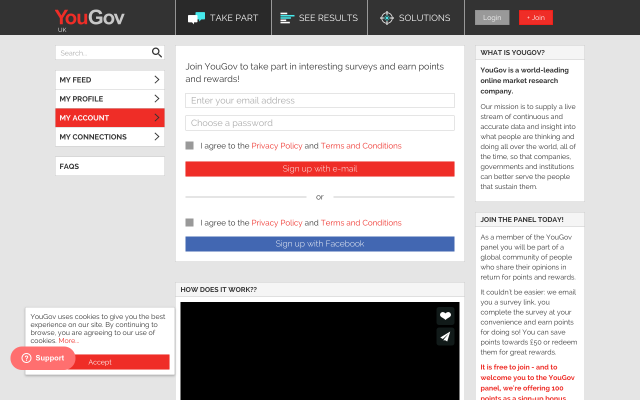Click the 'JOIN THE PANEL TODAY!' heading
Screen dimensions: 640x400
[522, 220]
